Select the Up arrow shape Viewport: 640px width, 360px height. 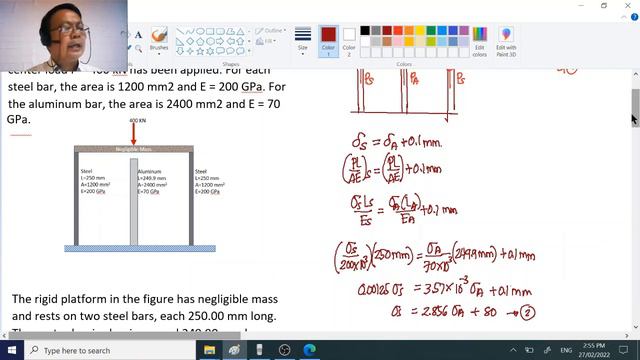(x=240, y=41)
